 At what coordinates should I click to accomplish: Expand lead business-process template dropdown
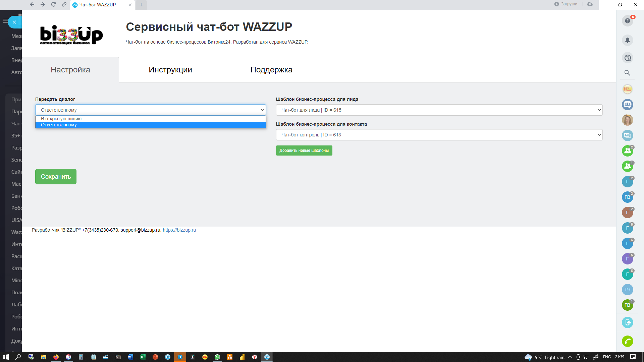[439, 110]
